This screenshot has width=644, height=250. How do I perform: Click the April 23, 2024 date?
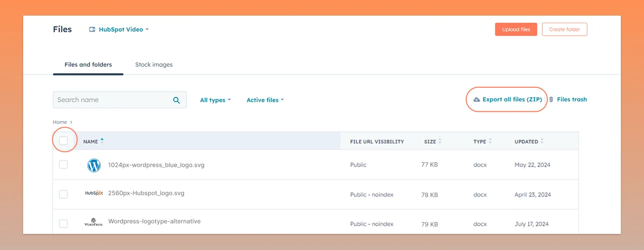[533, 195]
